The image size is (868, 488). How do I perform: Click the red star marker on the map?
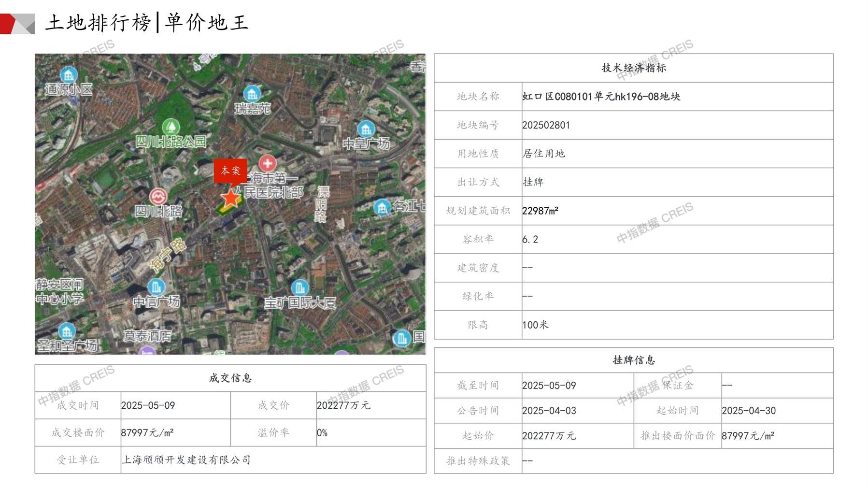(x=230, y=198)
